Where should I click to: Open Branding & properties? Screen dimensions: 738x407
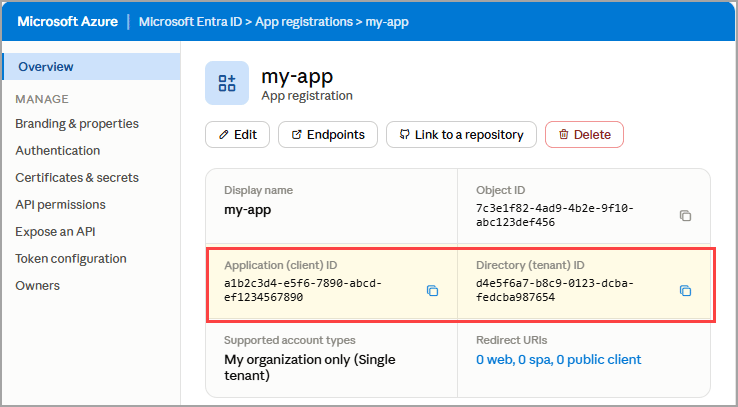(77, 124)
